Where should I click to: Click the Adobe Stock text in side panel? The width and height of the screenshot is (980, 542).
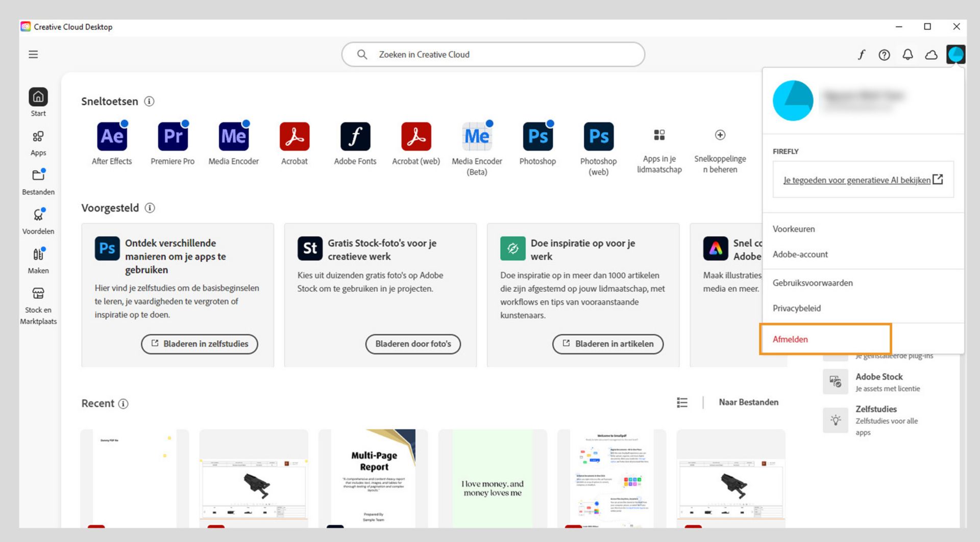(x=879, y=377)
